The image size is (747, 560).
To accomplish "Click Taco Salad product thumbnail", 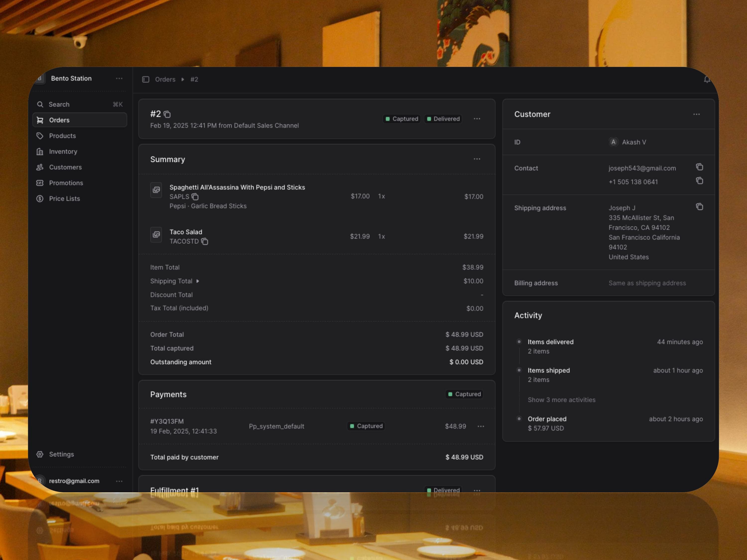I will click(156, 235).
